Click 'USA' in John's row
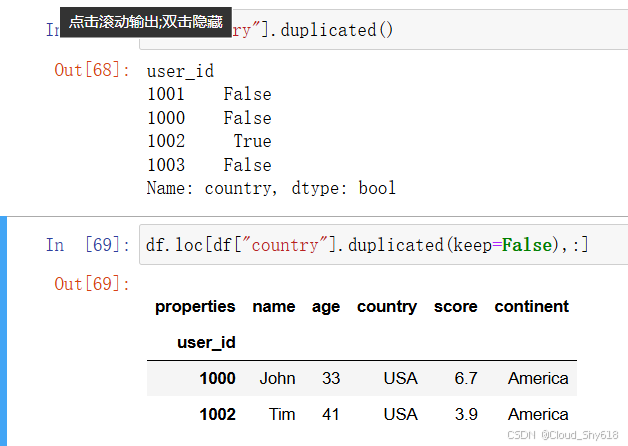Image resolution: width=628 pixels, height=446 pixels. coord(401,378)
